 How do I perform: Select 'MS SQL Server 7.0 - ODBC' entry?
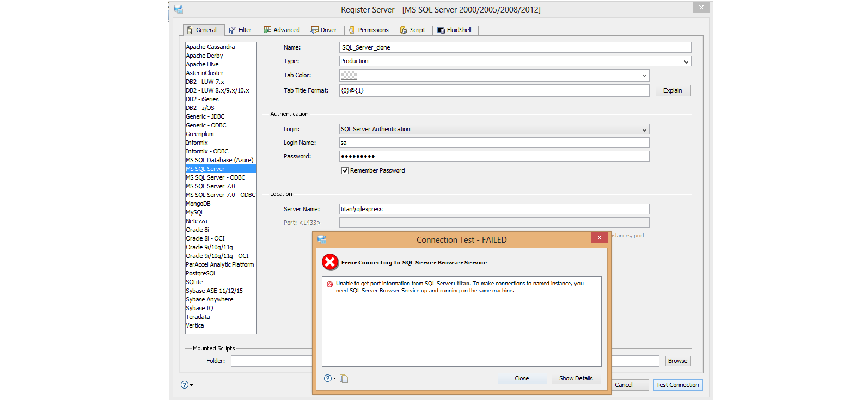click(x=221, y=195)
